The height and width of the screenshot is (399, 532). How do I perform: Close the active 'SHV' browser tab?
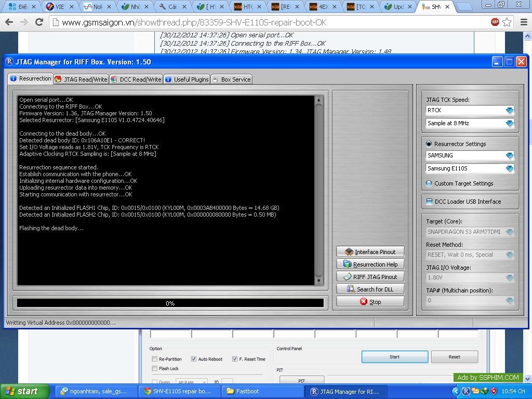pyautogui.click(x=447, y=7)
